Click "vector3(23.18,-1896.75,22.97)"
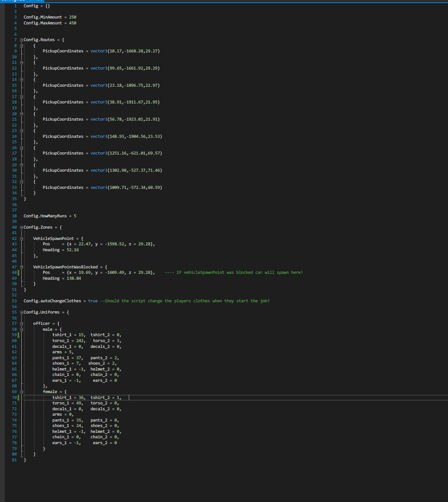The height and width of the screenshot is (502, 448). (125, 85)
